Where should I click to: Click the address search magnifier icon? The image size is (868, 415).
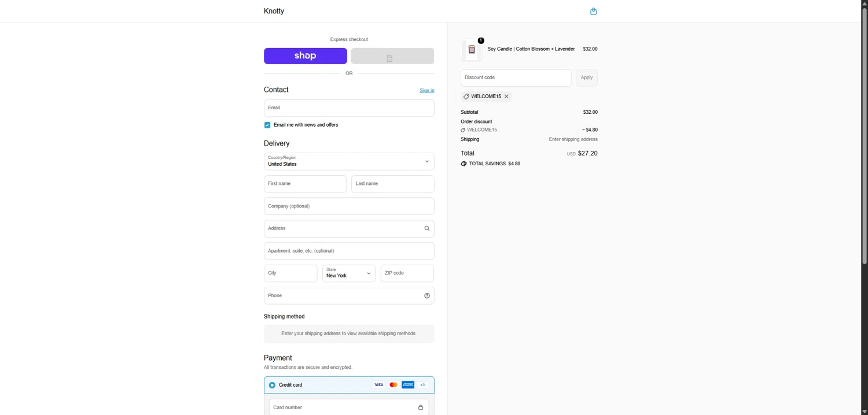click(x=427, y=228)
